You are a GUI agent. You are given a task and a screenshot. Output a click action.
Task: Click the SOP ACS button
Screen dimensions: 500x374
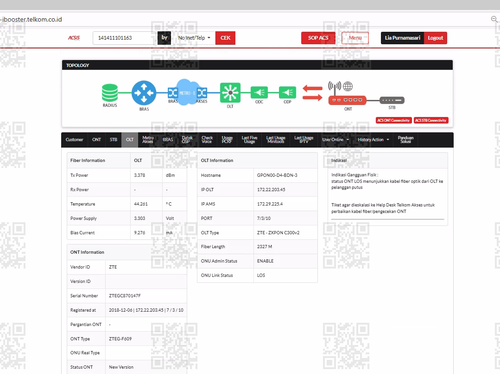coord(318,38)
